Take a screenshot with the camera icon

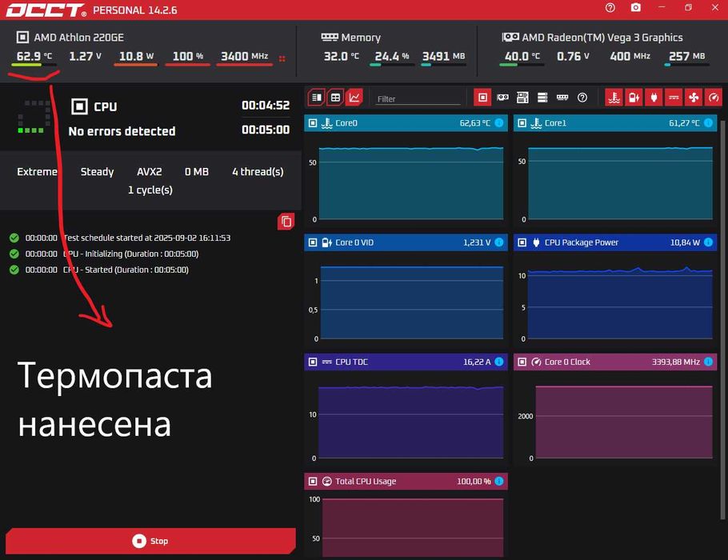[636, 8]
